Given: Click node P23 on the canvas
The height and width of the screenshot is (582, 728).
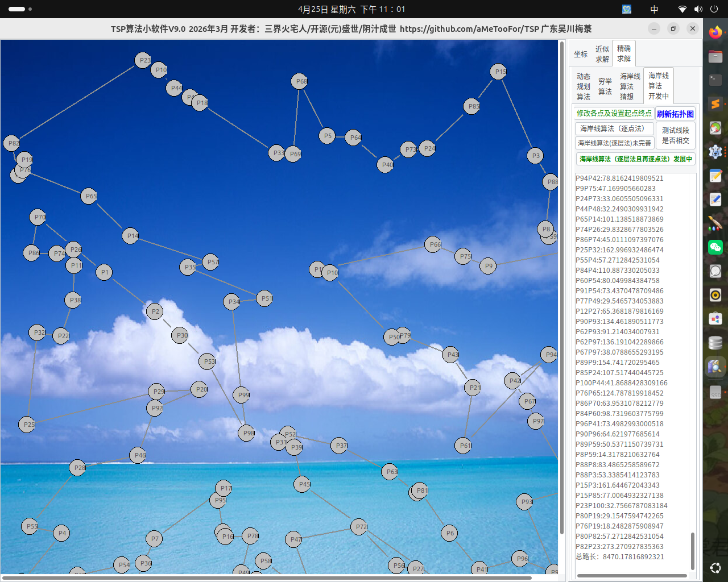Looking at the screenshot, I should coord(143,60).
